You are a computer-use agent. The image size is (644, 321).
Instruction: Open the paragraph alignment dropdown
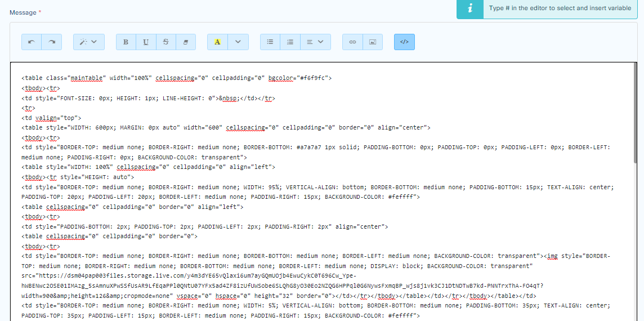pyautogui.click(x=315, y=42)
